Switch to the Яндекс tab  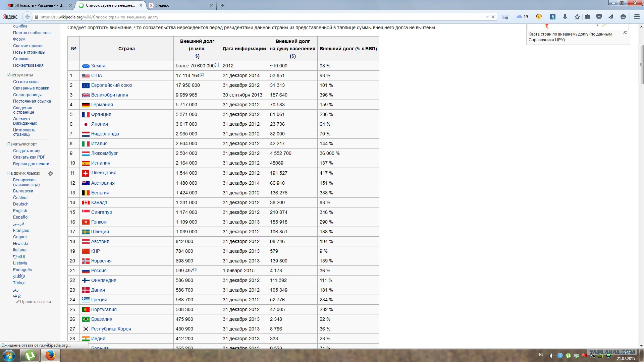180,5
